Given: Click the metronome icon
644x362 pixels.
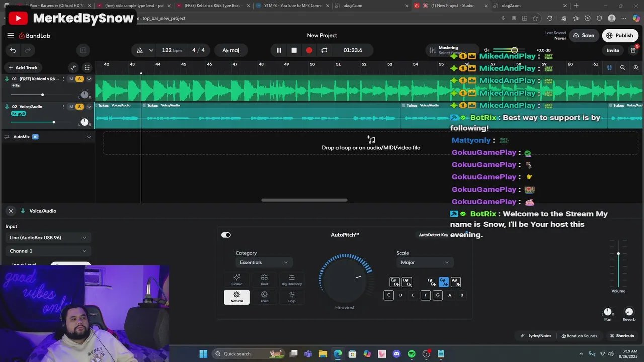Looking at the screenshot, I should (x=140, y=50).
